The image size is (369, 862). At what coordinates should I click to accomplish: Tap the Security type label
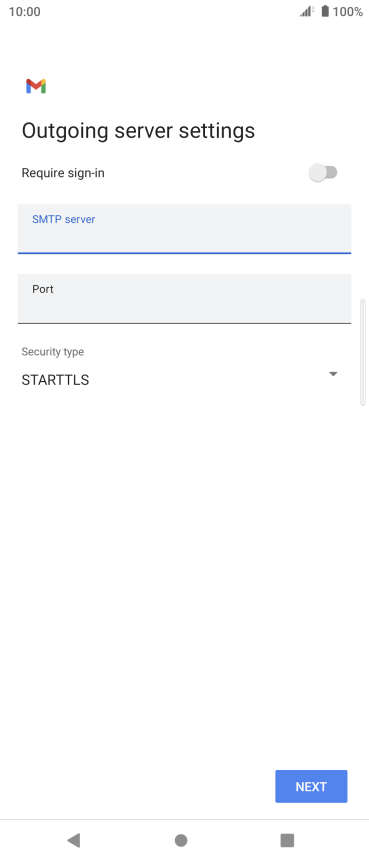[53, 352]
